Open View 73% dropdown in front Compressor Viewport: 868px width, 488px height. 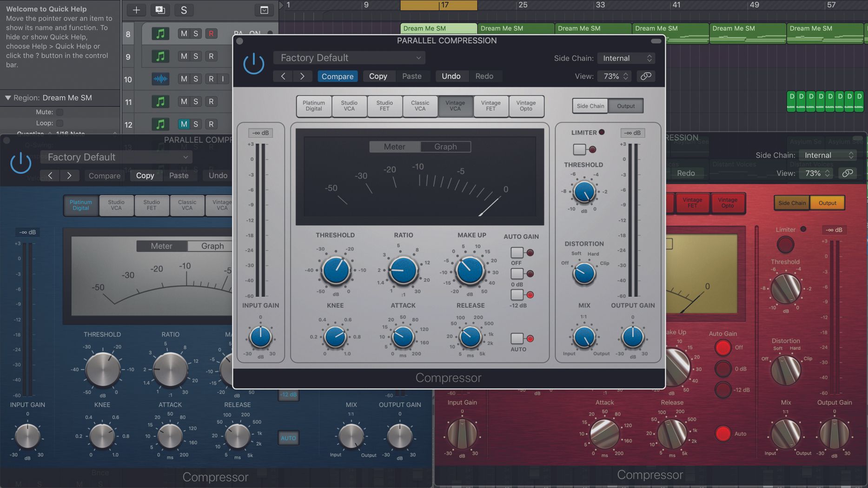[615, 76]
